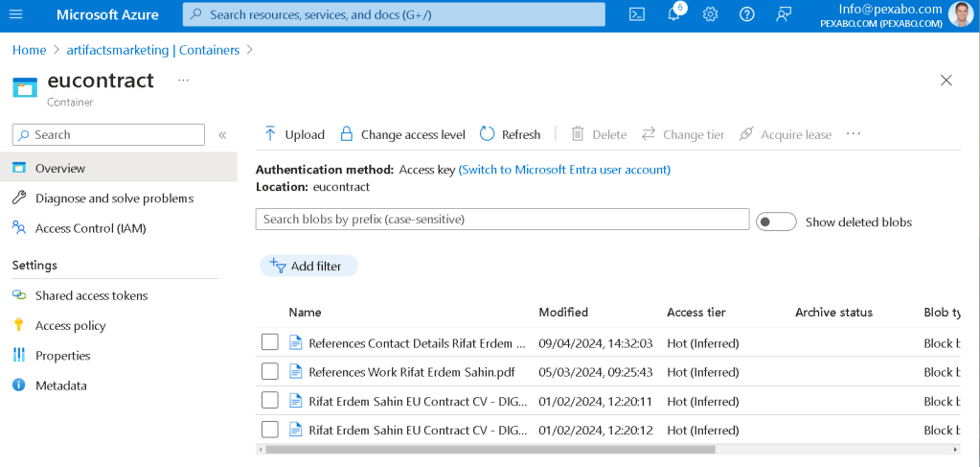
Task: Collapse the left sidebar with double chevron
Action: tap(222, 135)
